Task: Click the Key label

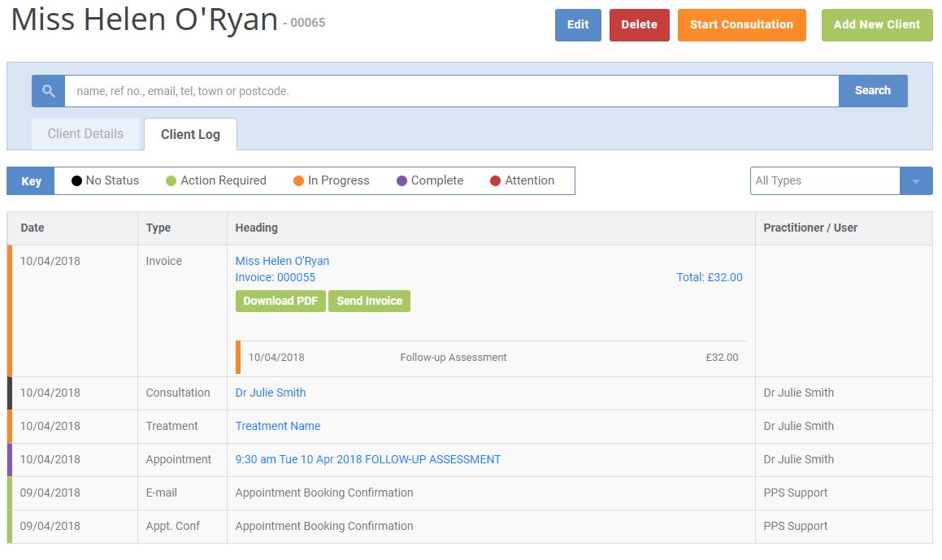Action: click(31, 181)
